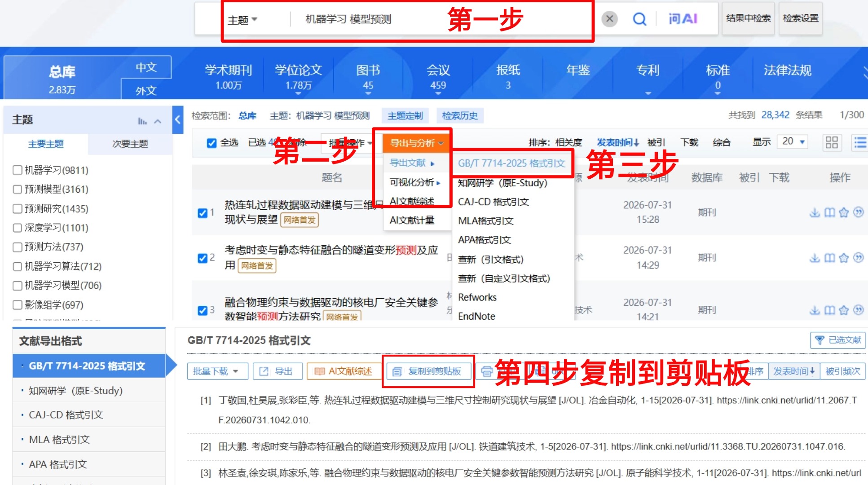Viewport: 868px width, 485px height.
Task: Click the 导出 button
Action: (278, 371)
